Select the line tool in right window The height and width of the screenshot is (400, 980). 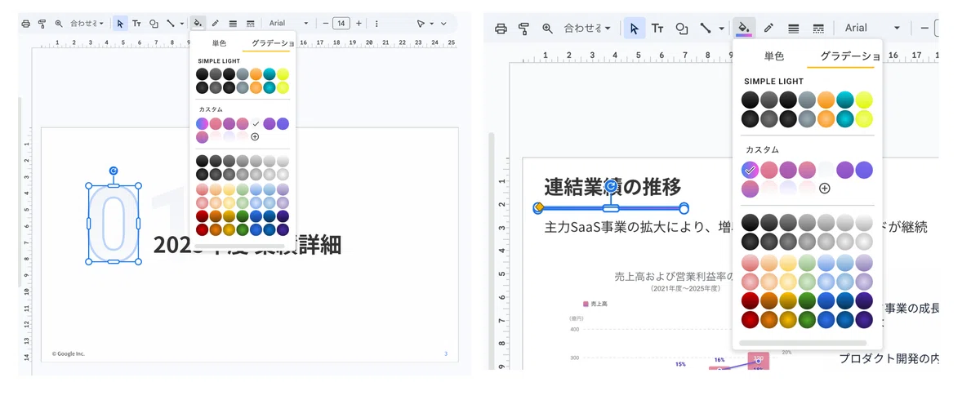[x=705, y=28]
